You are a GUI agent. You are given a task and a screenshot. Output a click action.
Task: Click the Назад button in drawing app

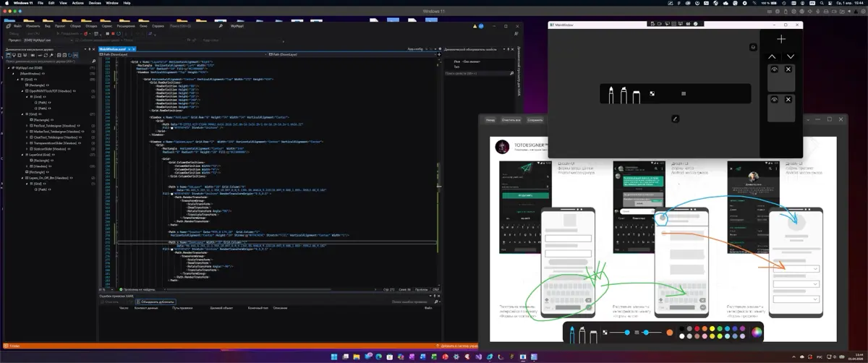[490, 120]
